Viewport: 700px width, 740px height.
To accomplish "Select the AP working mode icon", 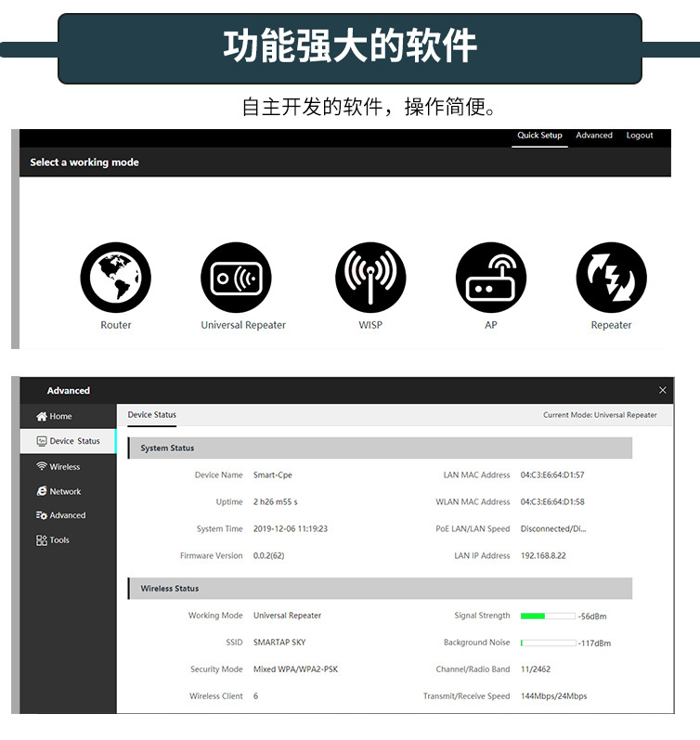I will click(490, 278).
